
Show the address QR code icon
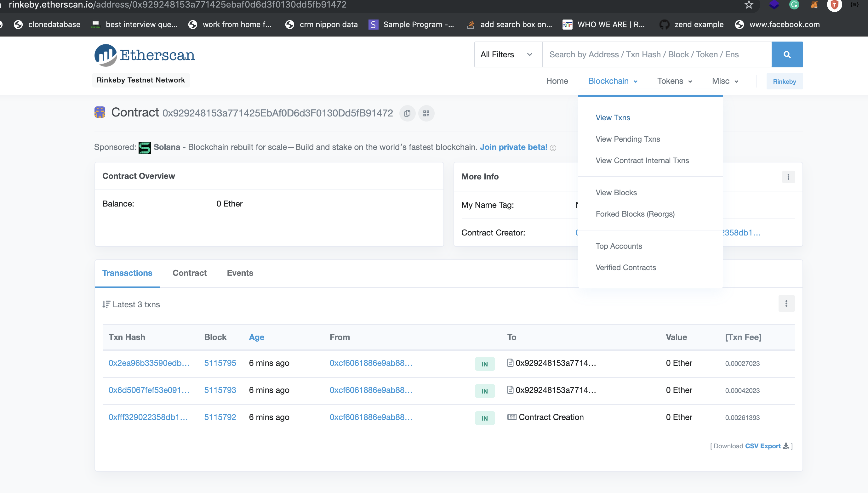click(426, 113)
